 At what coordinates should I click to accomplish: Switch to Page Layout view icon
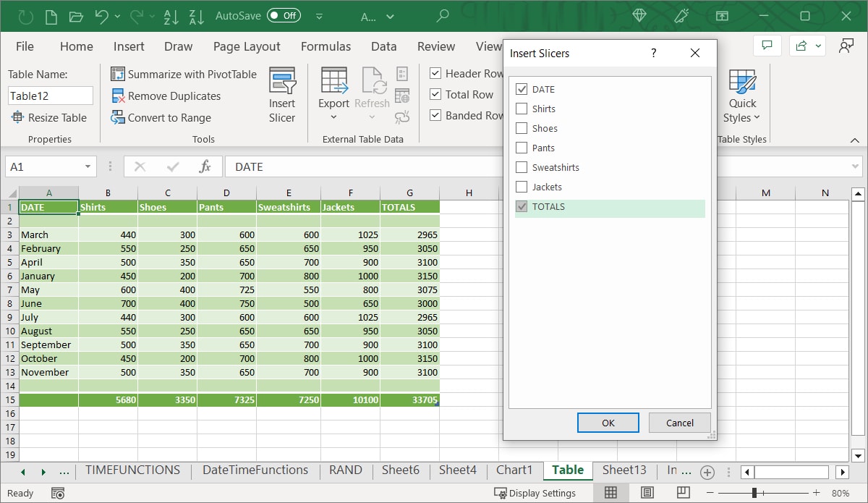[x=647, y=493]
